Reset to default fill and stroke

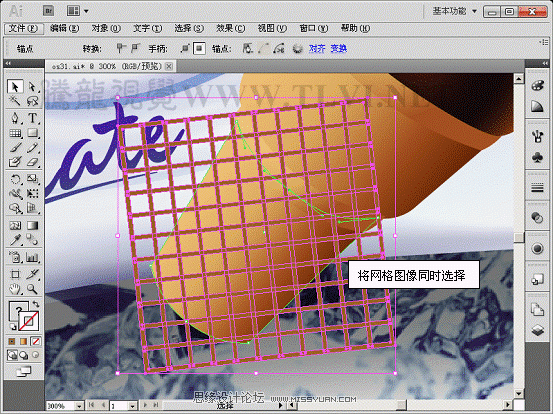[x=13, y=327]
